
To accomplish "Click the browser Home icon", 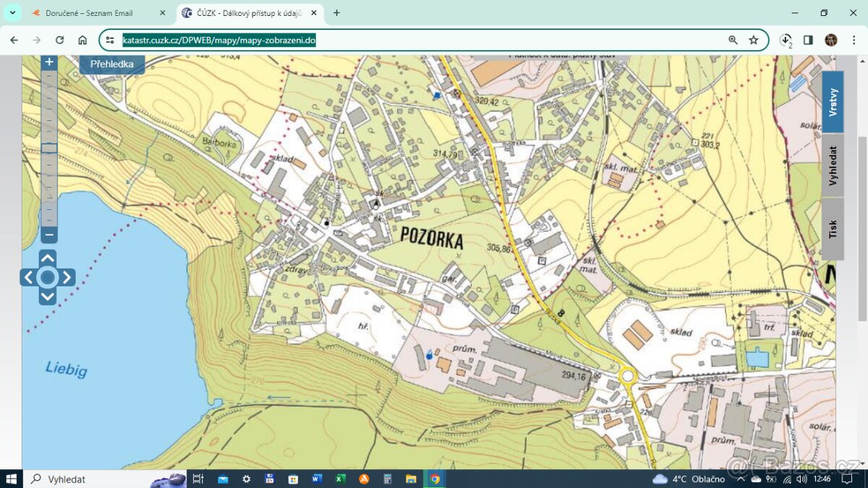I will click(x=82, y=40).
